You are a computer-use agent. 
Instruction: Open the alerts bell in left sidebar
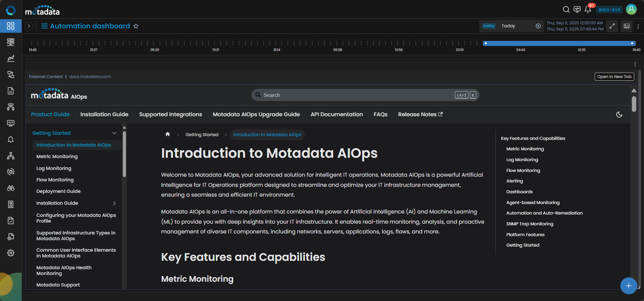click(x=11, y=140)
